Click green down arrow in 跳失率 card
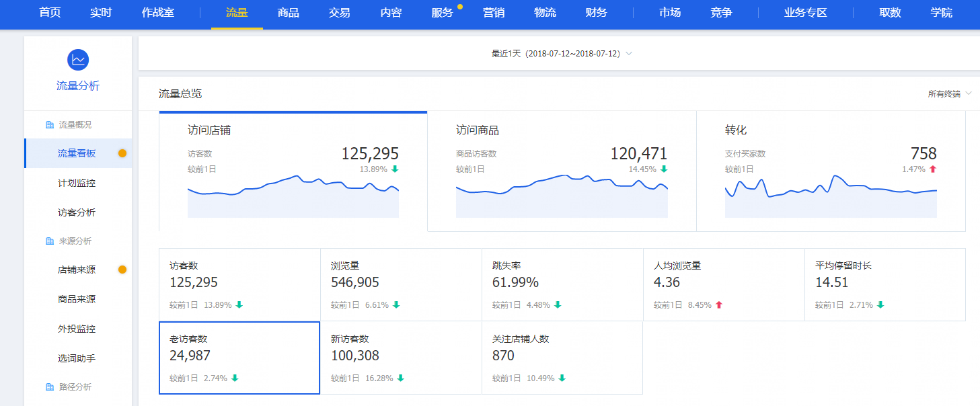 point(558,305)
